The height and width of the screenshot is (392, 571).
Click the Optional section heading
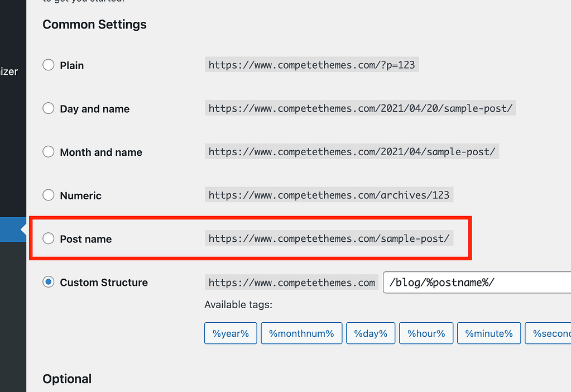[67, 379]
